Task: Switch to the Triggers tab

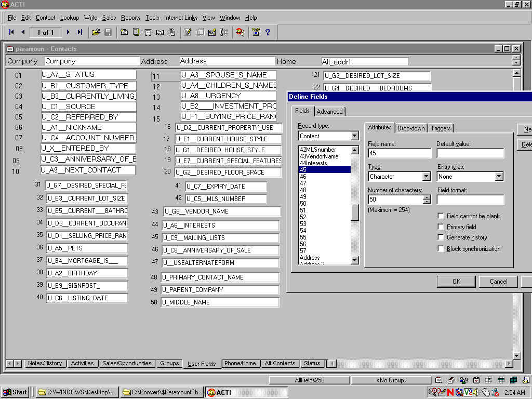Action: (x=441, y=128)
